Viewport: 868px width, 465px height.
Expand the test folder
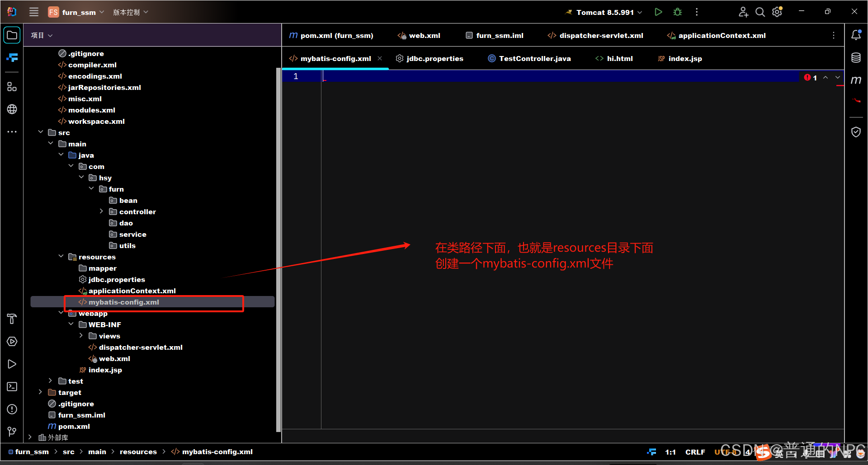[x=51, y=380]
